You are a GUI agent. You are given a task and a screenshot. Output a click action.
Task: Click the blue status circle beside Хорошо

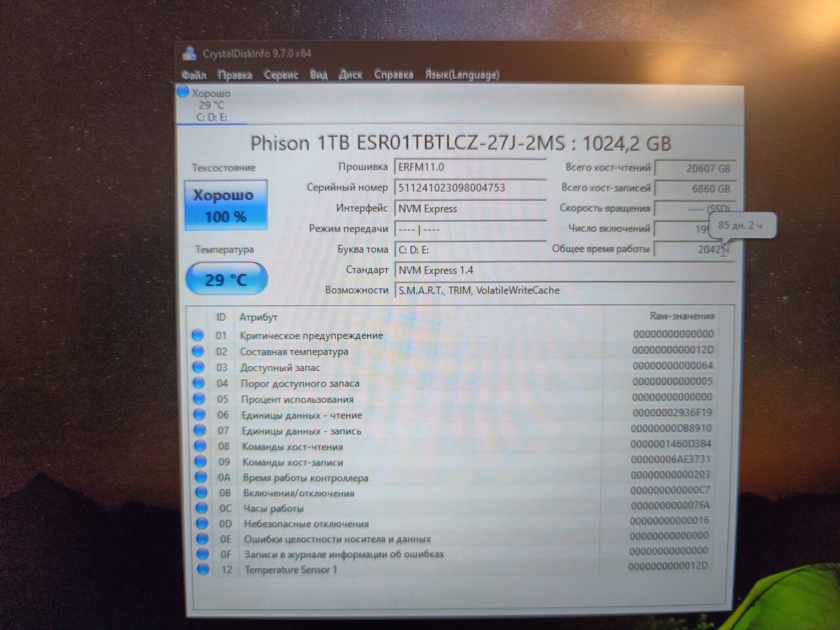(x=183, y=93)
